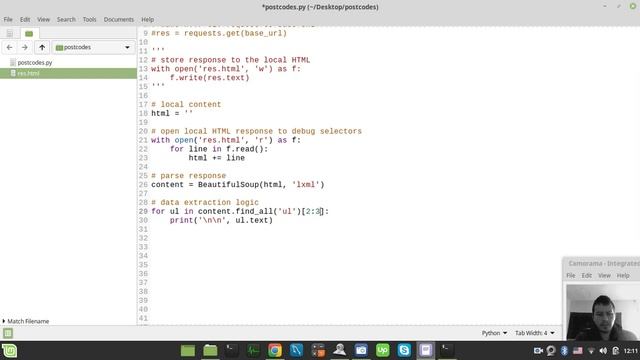Open the editor's View menu

click(43, 19)
